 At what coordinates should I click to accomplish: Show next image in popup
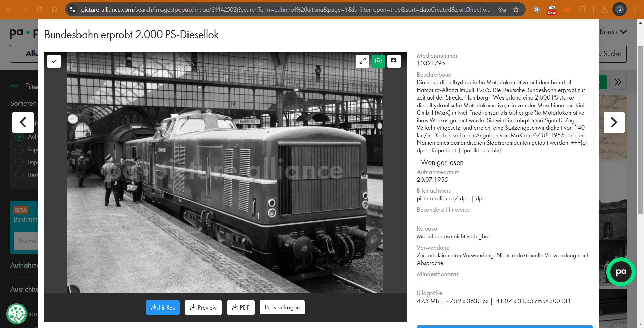[614, 122]
